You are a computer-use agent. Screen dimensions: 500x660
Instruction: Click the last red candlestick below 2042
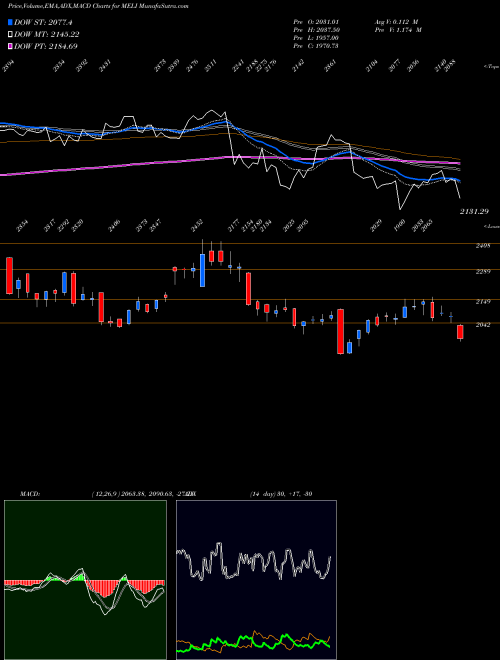pos(460,332)
